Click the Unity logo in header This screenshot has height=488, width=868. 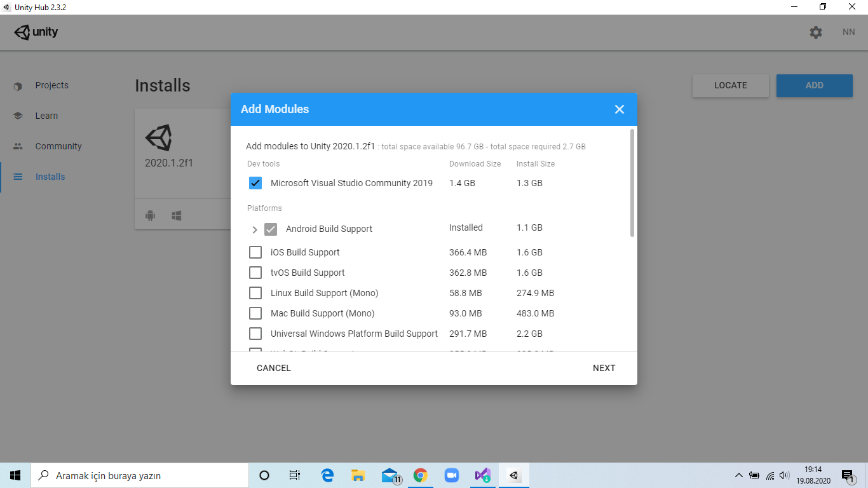(36, 32)
